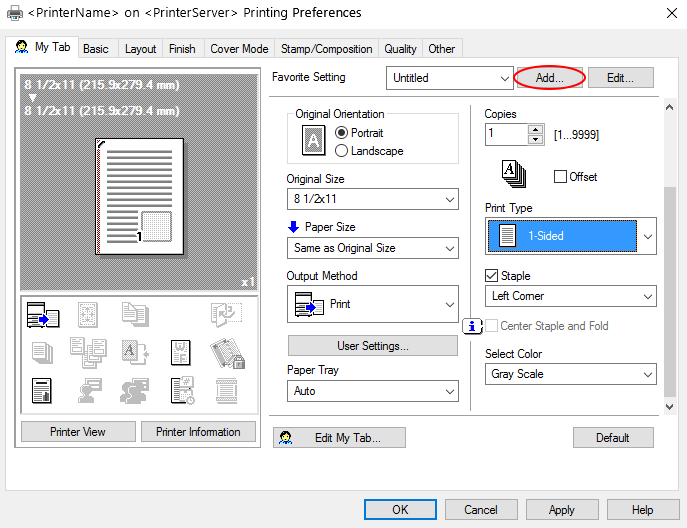Image resolution: width=687 pixels, height=528 pixels.
Task: Click the single-user authentication icon
Action: point(90,390)
